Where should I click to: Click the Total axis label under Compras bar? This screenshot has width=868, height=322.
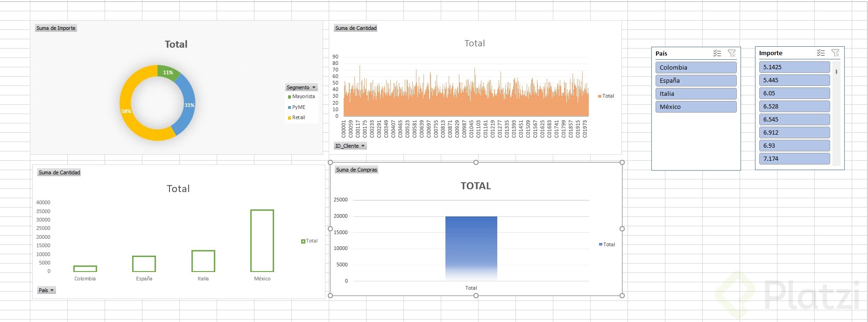tap(471, 288)
